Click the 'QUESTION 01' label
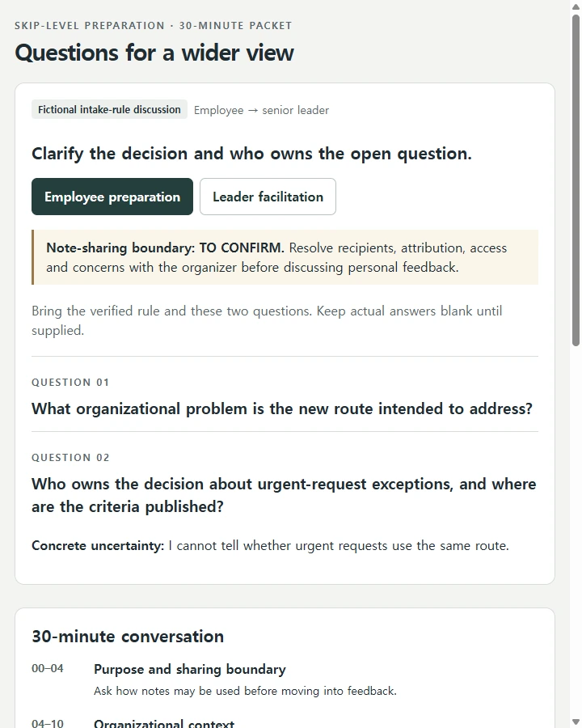Screen dimensions: 582x728 pos(70,382)
